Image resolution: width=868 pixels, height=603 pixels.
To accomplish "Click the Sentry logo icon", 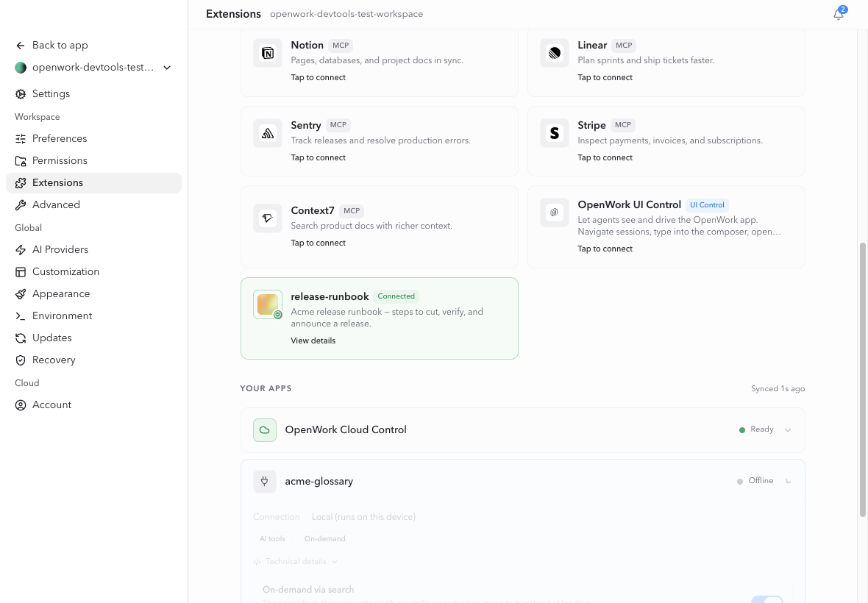I will pyautogui.click(x=268, y=133).
